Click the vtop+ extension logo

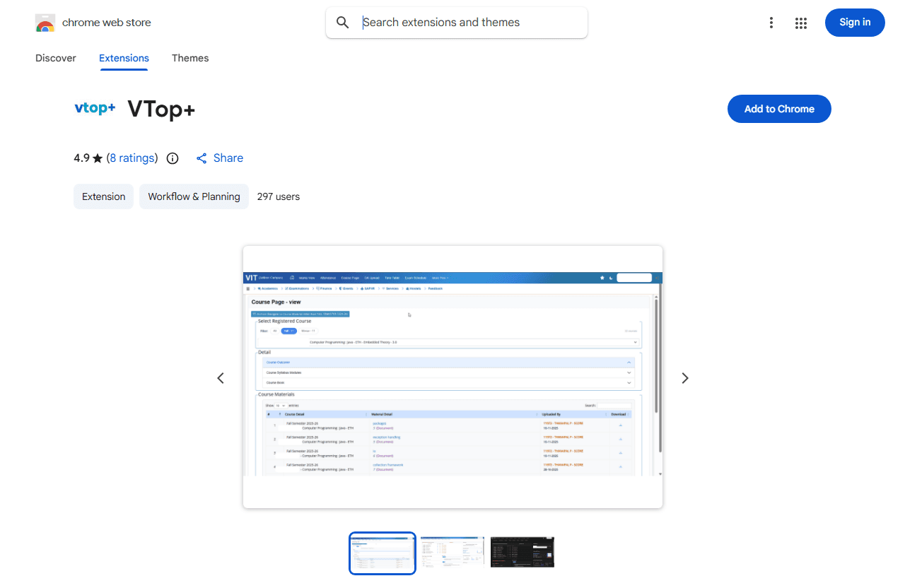click(x=95, y=108)
